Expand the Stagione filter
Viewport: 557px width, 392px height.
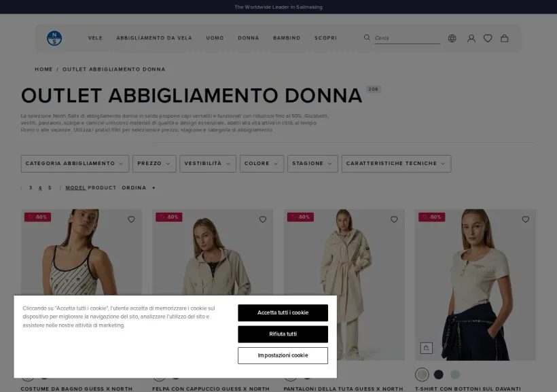point(312,164)
